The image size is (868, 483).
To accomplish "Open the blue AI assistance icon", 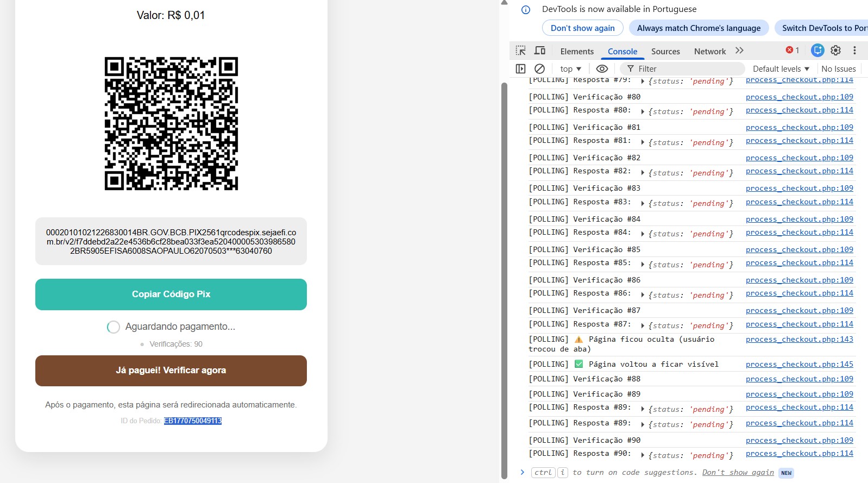I will 817,51.
